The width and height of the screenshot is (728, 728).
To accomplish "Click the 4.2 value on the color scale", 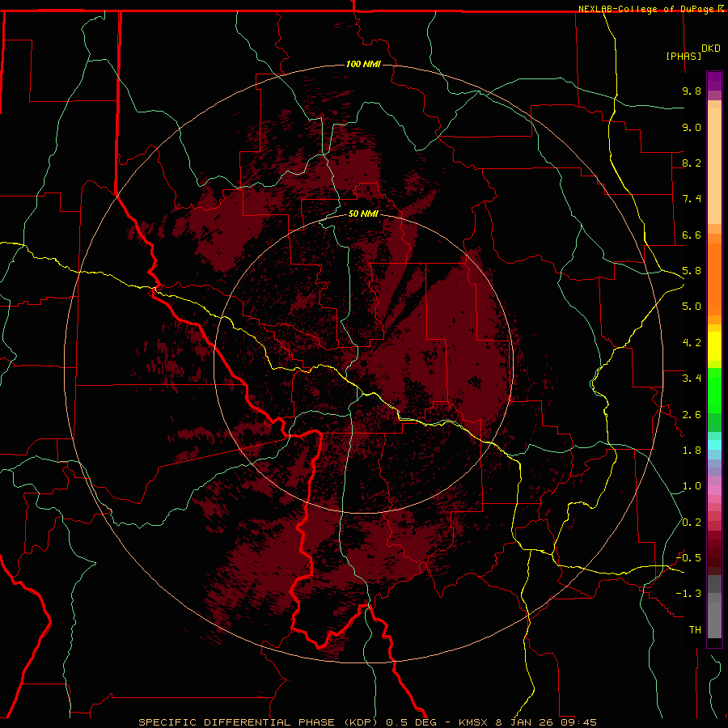I will (x=692, y=343).
